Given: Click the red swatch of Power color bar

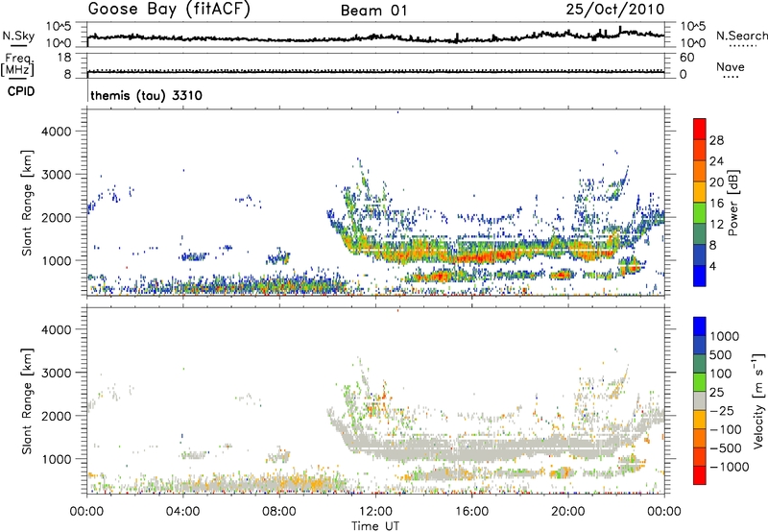Looking at the screenshot, I should click(x=700, y=130).
